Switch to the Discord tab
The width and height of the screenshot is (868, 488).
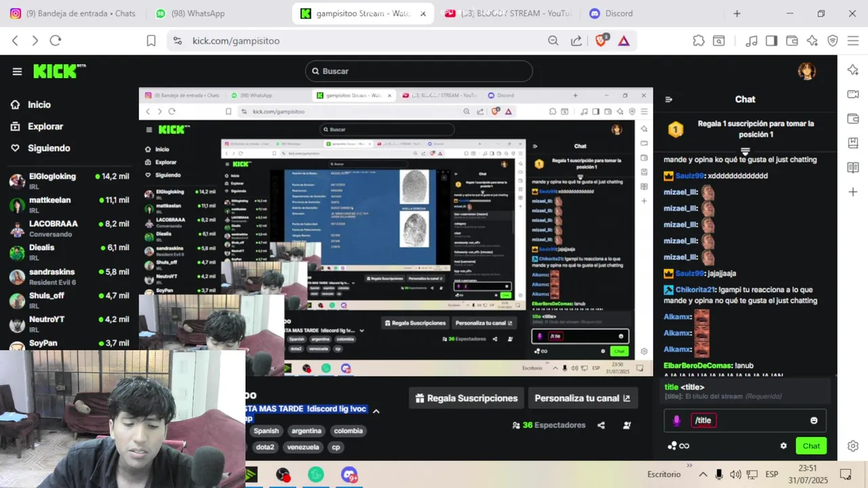click(611, 14)
